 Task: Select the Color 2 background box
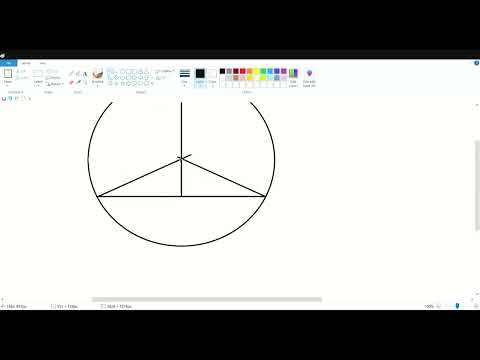(x=212, y=77)
